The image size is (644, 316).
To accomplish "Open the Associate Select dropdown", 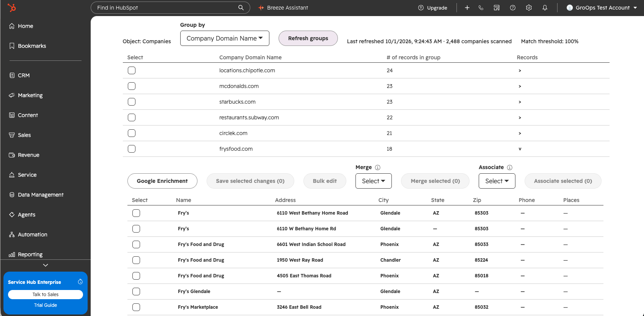I will [497, 181].
